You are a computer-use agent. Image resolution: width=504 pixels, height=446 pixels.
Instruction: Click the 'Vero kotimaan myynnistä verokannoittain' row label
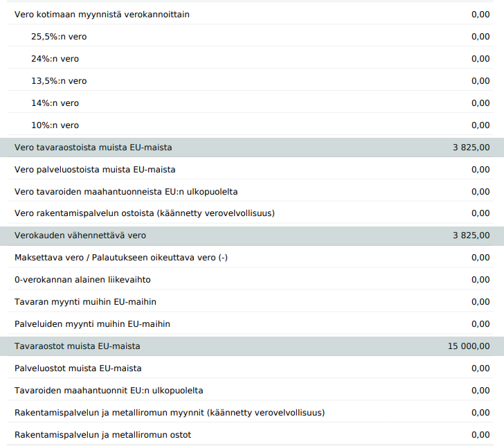102,15
